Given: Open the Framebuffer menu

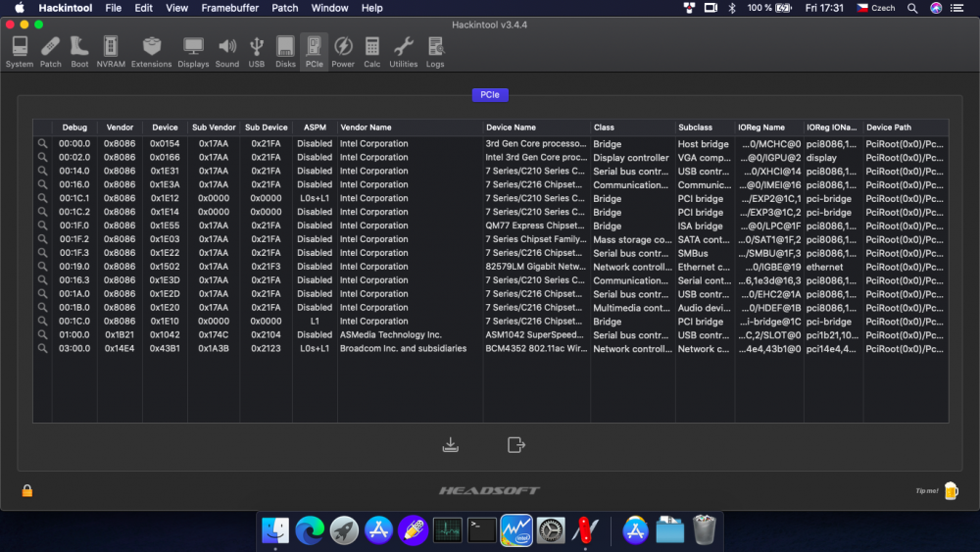Looking at the screenshot, I should pos(229,8).
